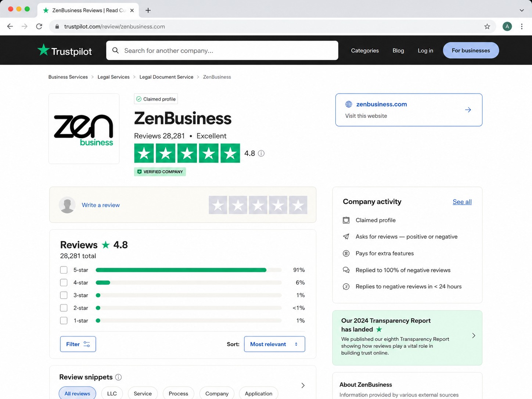Click the speech bubble icon for Replied to 100%
Viewport: 532px width, 399px height.
click(346, 270)
